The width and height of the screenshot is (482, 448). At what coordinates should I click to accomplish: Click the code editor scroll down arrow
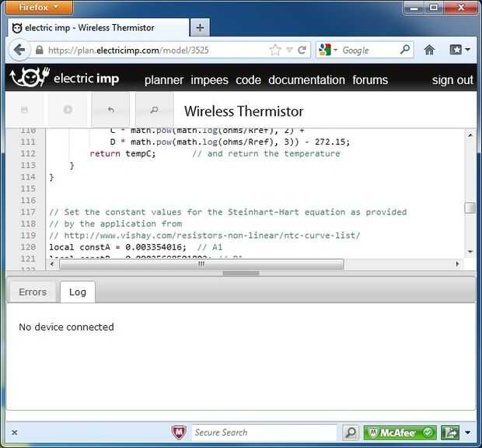pos(470,251)
